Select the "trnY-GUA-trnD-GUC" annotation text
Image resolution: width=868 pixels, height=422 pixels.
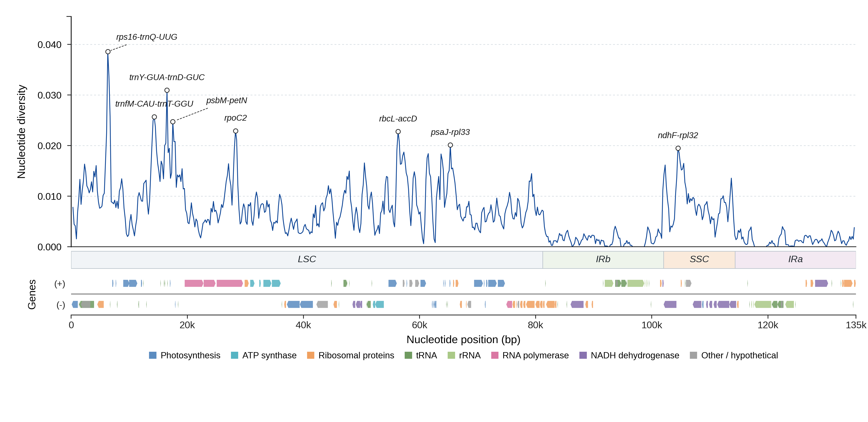click(x=167, y=77)
